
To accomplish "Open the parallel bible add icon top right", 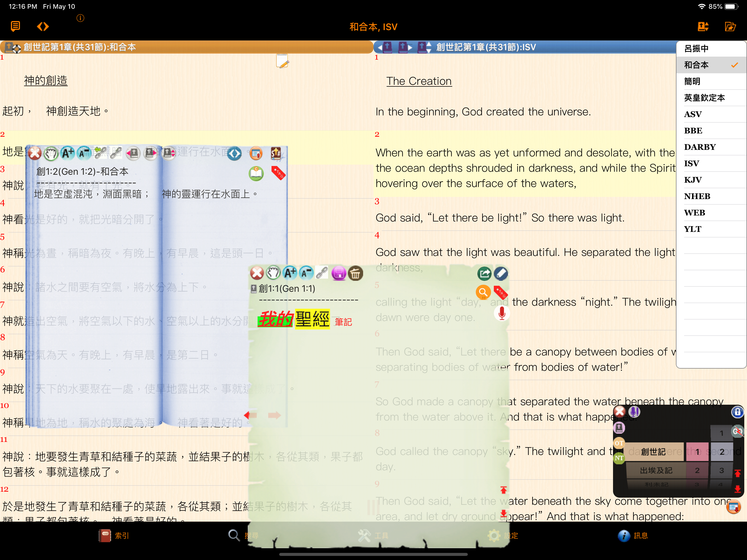I will [703, 26].
